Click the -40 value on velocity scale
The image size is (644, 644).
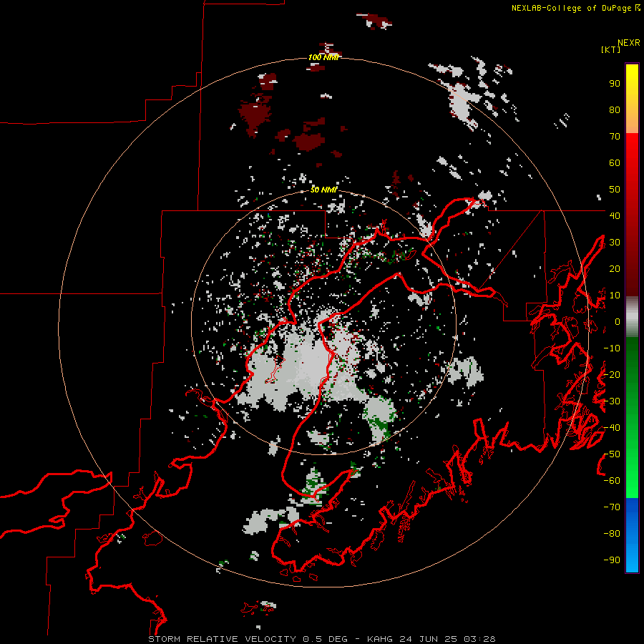pyautogui.click(x=612, y=428)
